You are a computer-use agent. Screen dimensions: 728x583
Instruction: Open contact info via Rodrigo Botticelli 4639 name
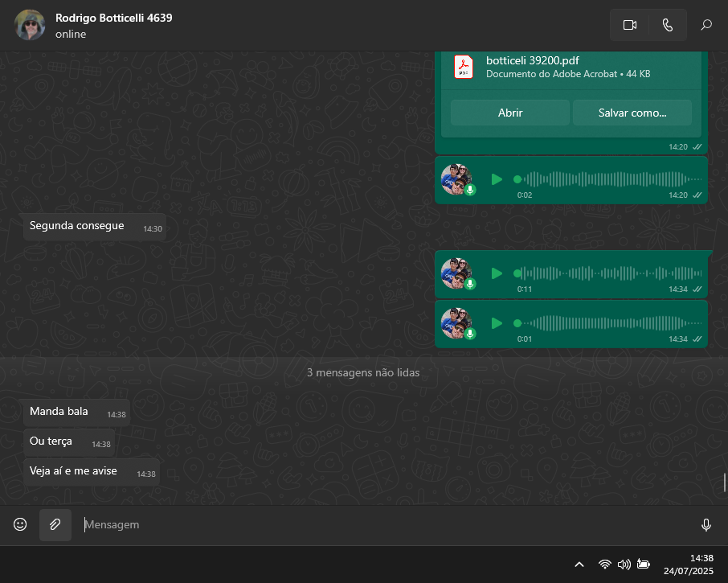click(x=113, y=18)
